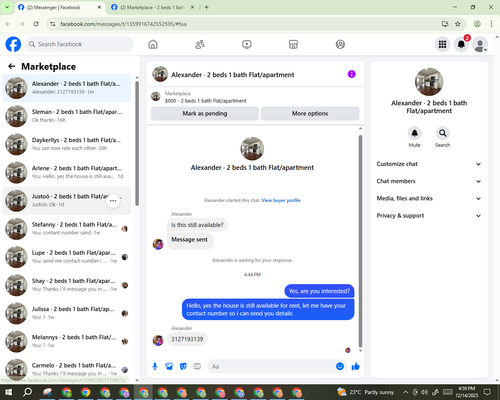Open Carmelo conversation
The height and width of the screenshot is (400, 500).
click(x=67, y=369)
